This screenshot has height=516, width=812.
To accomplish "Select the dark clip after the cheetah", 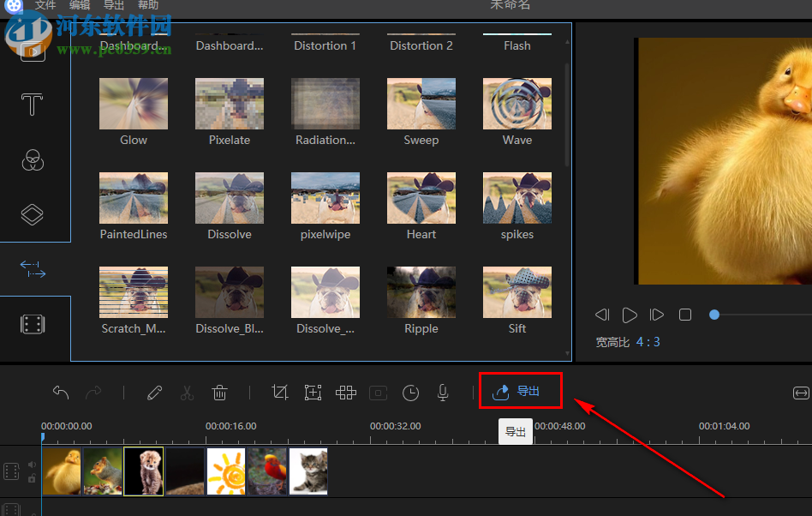I will click(185, 471).
